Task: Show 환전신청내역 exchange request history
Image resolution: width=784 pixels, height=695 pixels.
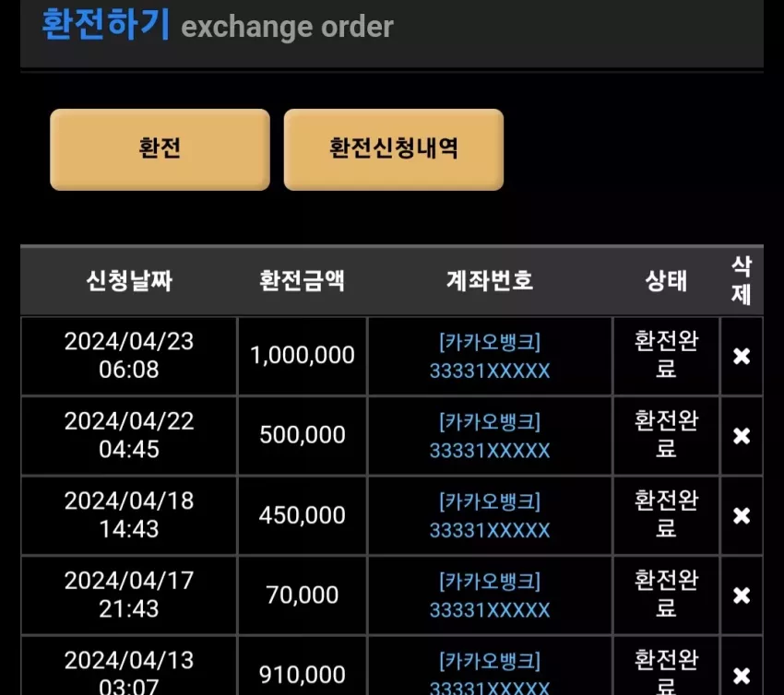Action: [394, 149]
